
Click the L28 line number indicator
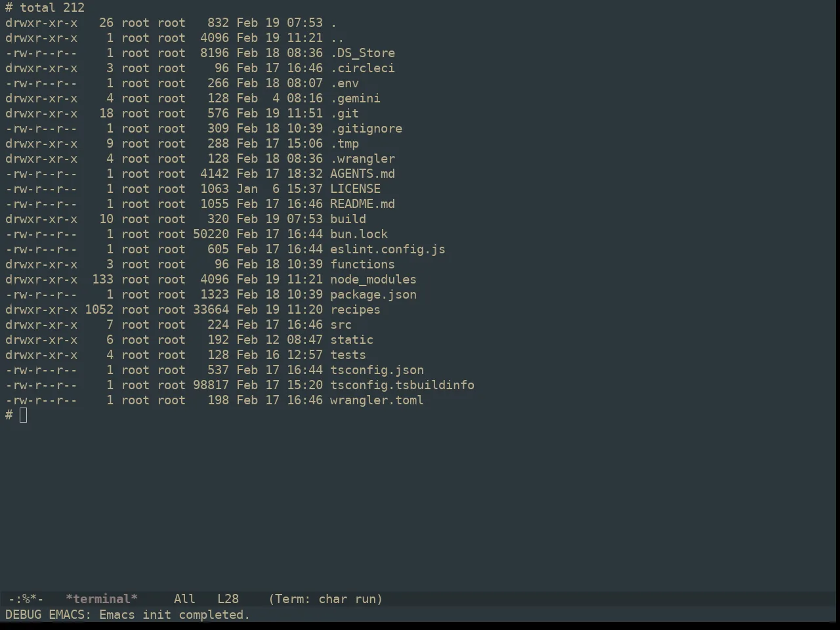pyautogui.click(x=228, y=598)
